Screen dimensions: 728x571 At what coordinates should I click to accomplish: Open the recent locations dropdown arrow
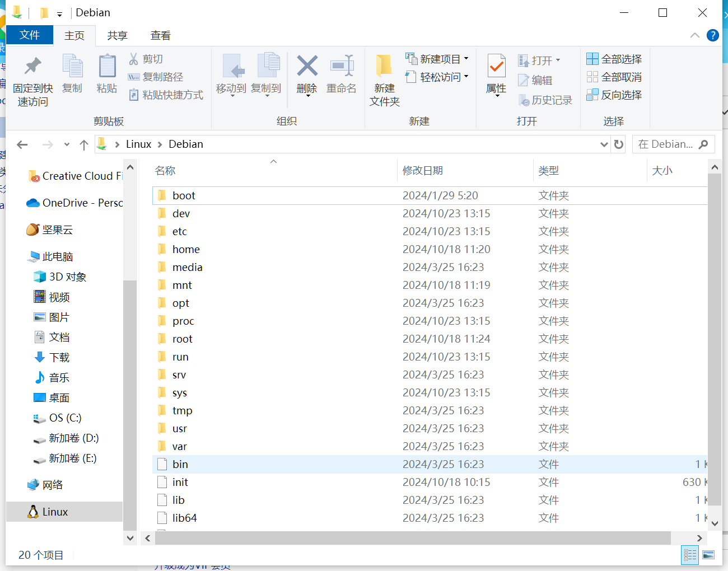pyautogui.click(x=67, y=144)
